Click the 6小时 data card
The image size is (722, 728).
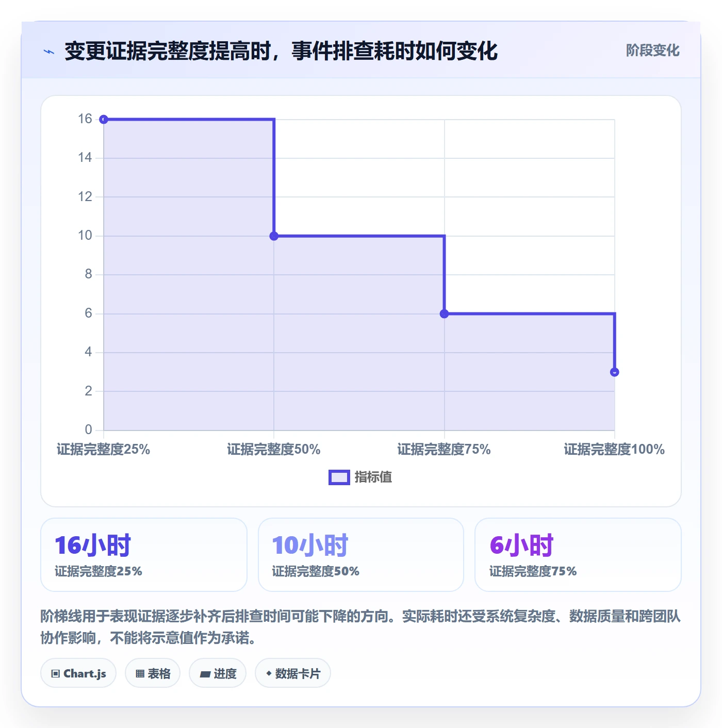(x=578, y=555)
